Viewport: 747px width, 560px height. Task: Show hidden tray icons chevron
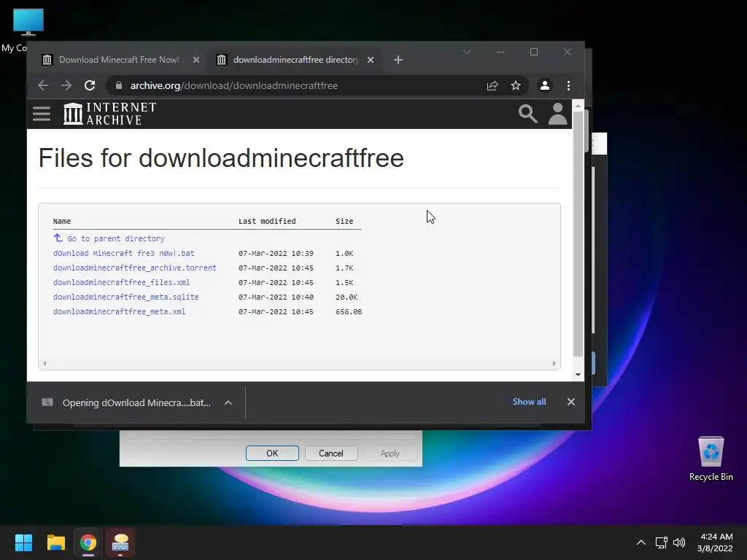(641, 542)
